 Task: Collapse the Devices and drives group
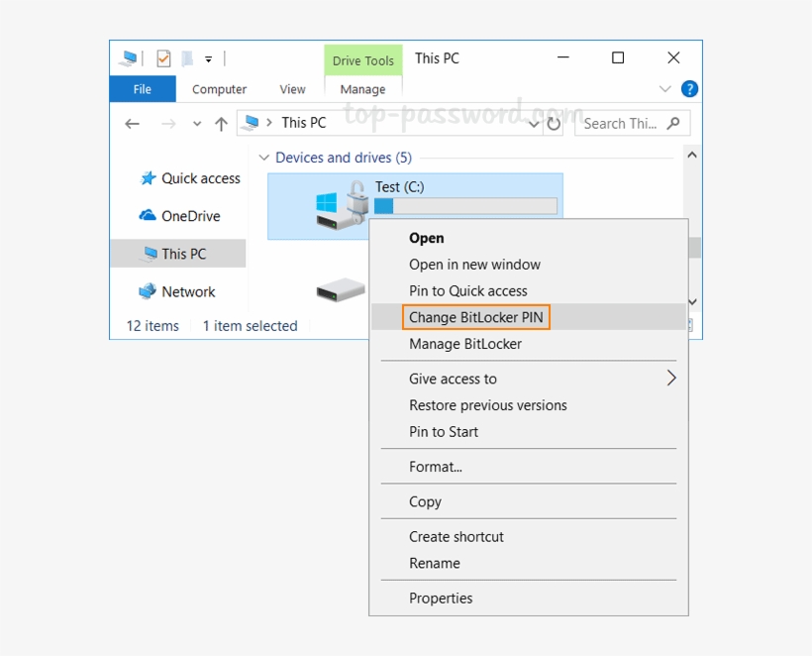pos(264,158)
